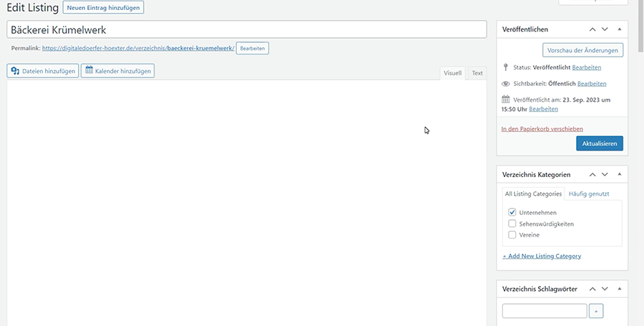Collapse the Verzeichnis Kategorien panel
The height and width of the screenshot is (326, 644).
click(619, 174)
